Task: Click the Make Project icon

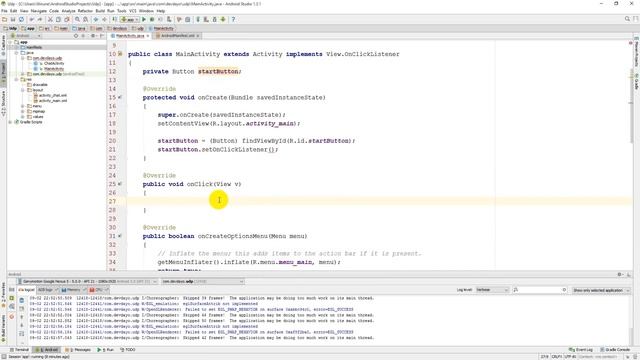Action: point(115,19)
